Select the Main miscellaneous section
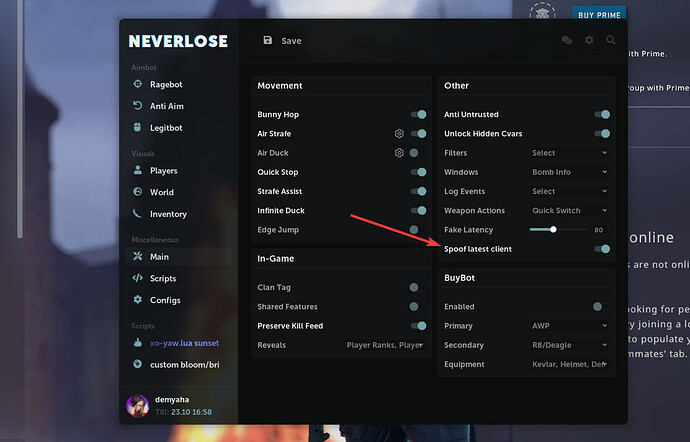 tap(179, 256)
